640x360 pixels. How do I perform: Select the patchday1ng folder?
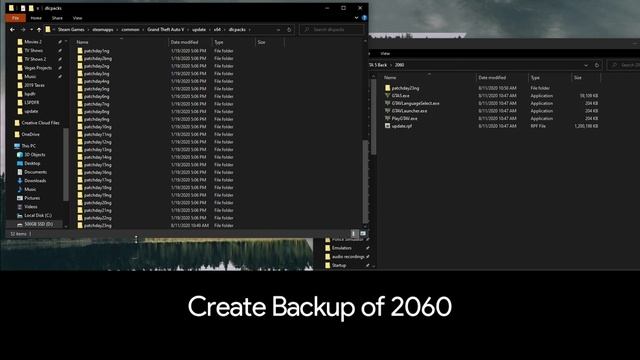pyautogui.click(x=97, y=51)
